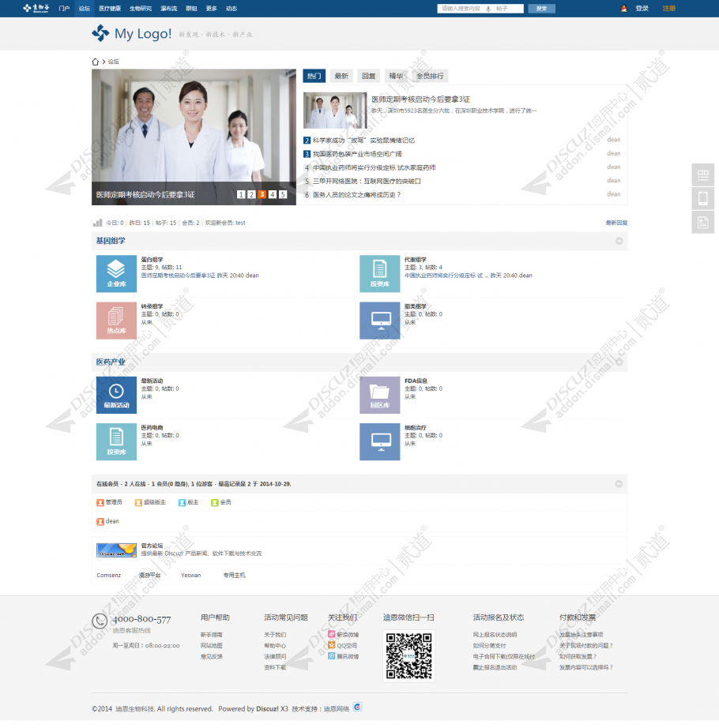
Task: Open the QQ空间 icon link
Action: (332, 645)
